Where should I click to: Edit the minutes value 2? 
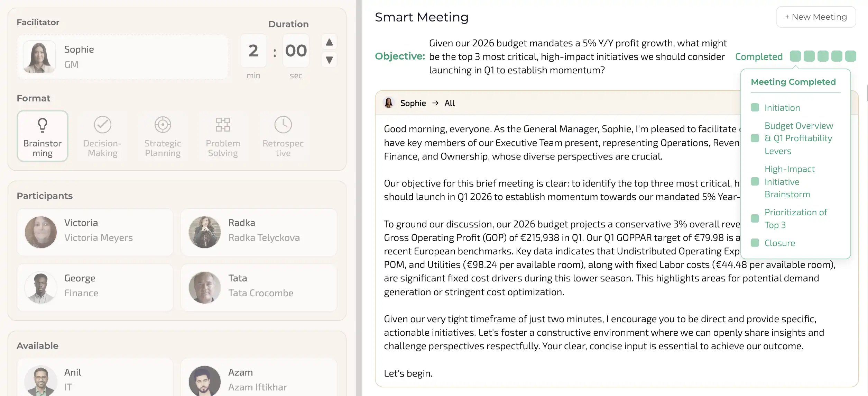253,51
